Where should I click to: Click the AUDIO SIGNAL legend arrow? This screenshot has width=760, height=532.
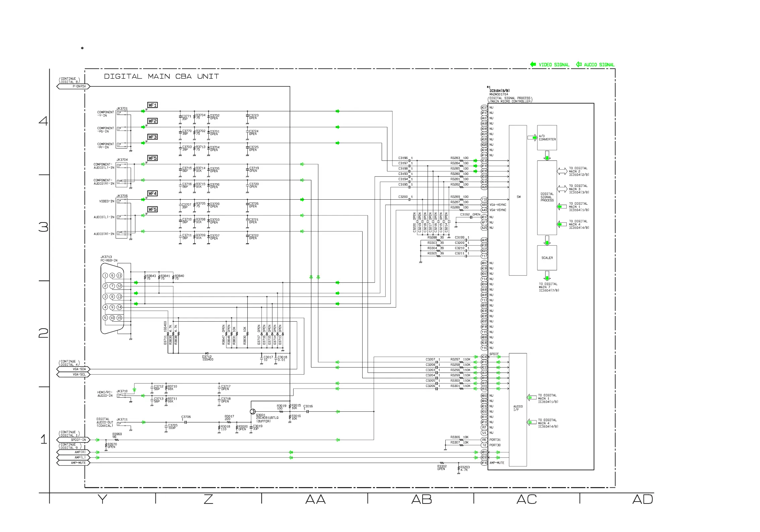(579, 64)
